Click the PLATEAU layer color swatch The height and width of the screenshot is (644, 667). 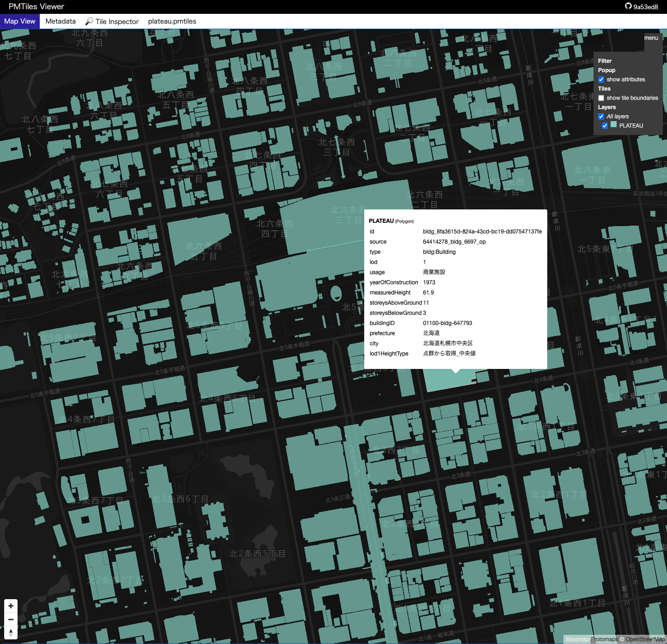(614, 125)
